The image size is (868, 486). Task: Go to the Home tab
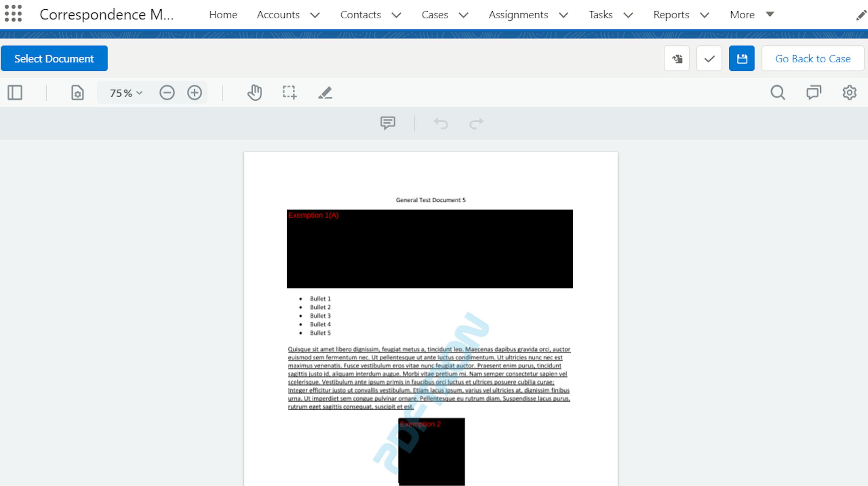223,15
